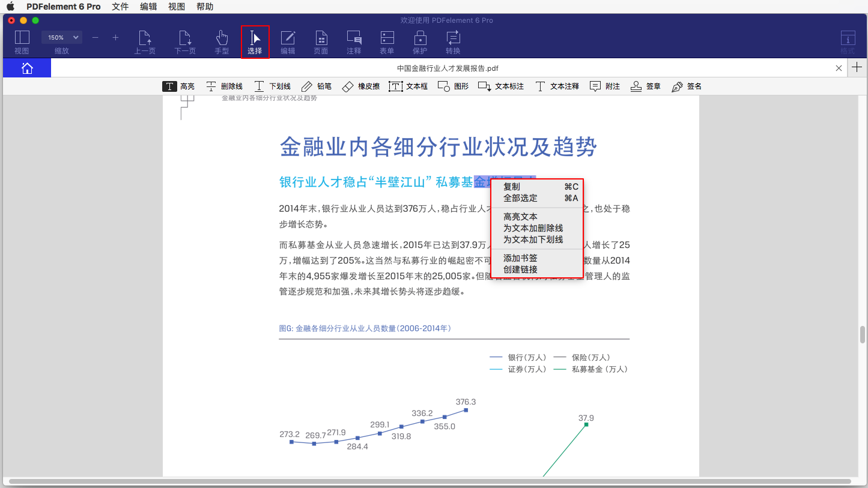The width and height of the screenshot is (868, 488).
Task: Open the Form (表单) tool
Action: point(387,41)
